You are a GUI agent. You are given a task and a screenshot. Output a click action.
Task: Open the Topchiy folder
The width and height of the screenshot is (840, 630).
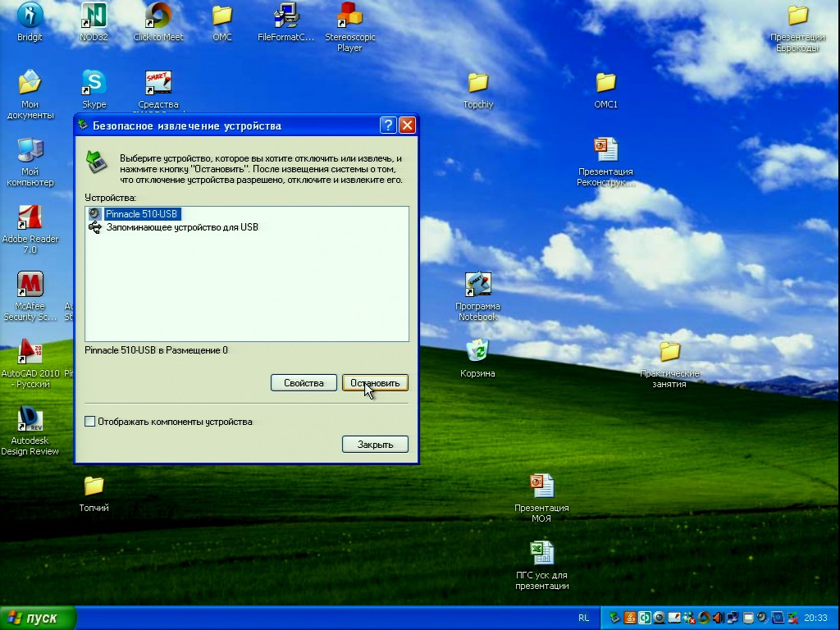478,90
